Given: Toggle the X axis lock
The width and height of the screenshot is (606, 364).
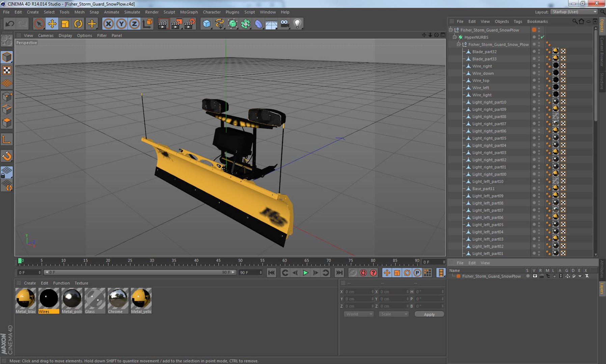Looking at the screenshot, I should coord(108,24).
